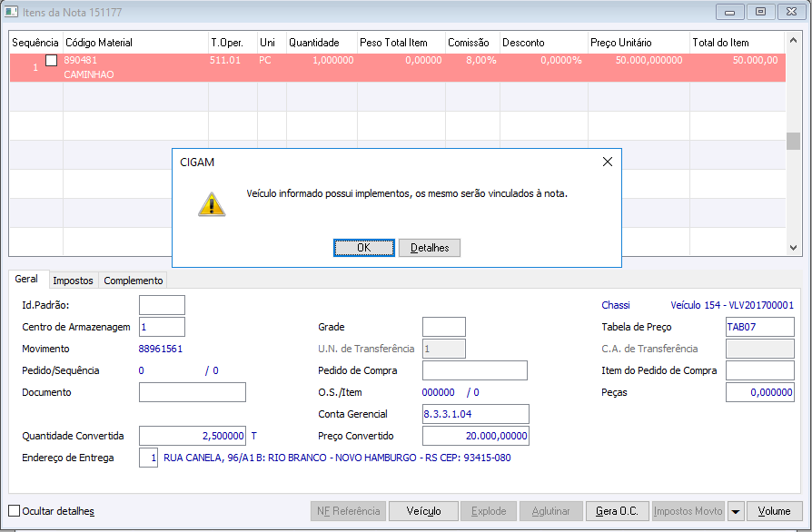Open Detalhes in the CIGAM dialog
812x532 pixels.
(x=430, y=248)
